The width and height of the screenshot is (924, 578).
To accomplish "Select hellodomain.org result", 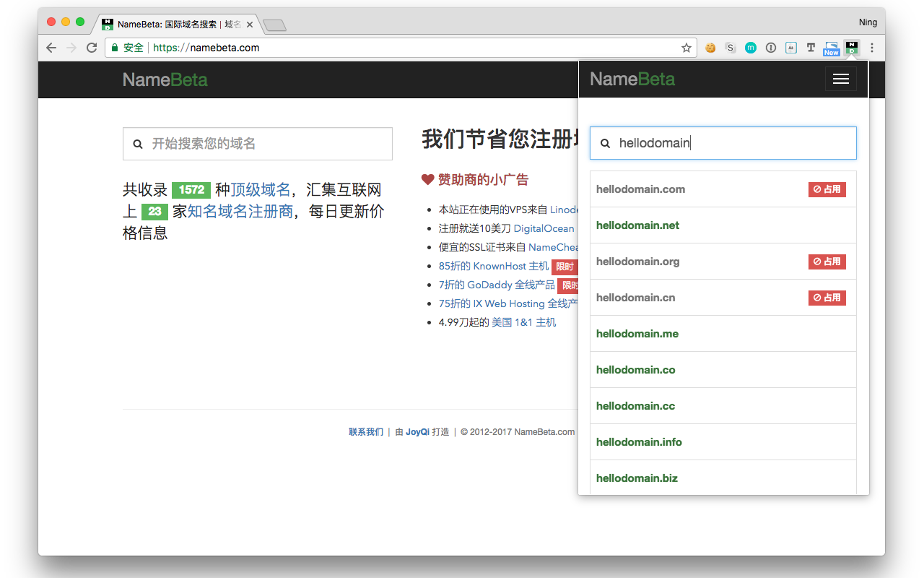I will click(x=723, y=262).
